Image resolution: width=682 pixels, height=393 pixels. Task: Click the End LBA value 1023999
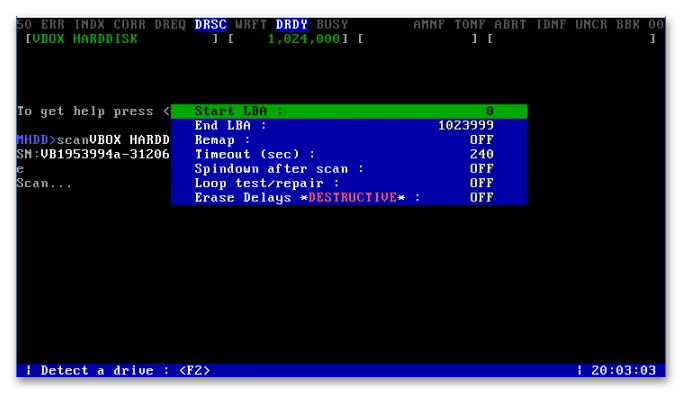(465, 126)
